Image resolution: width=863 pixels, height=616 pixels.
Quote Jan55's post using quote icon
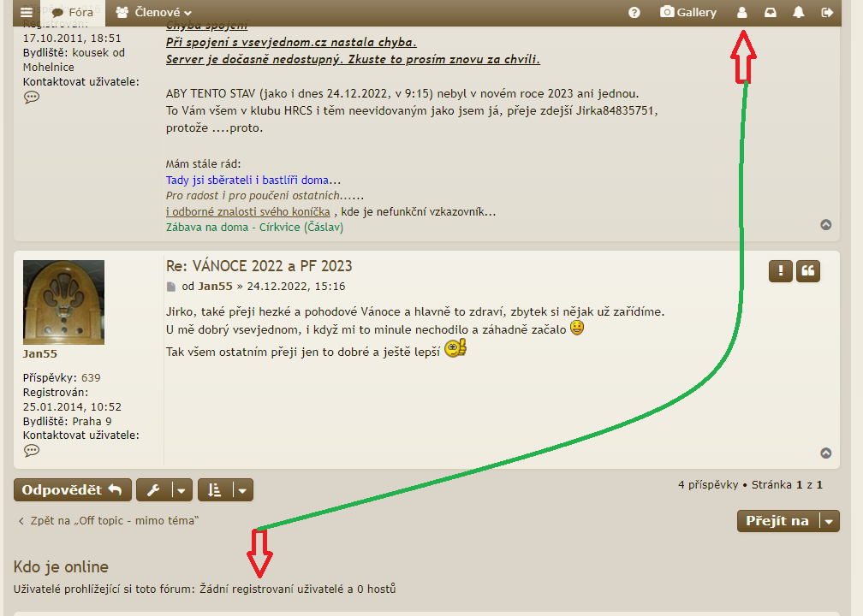tap(808, 271)
